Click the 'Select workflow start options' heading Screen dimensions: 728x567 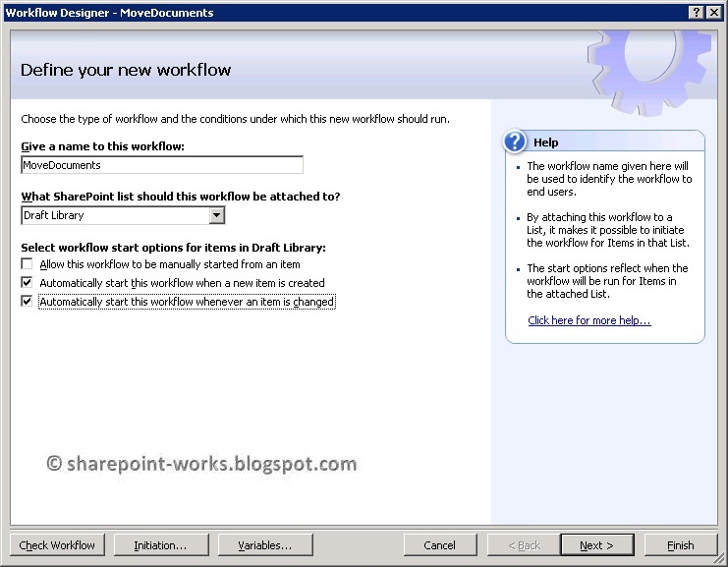(x=173, y=248)
